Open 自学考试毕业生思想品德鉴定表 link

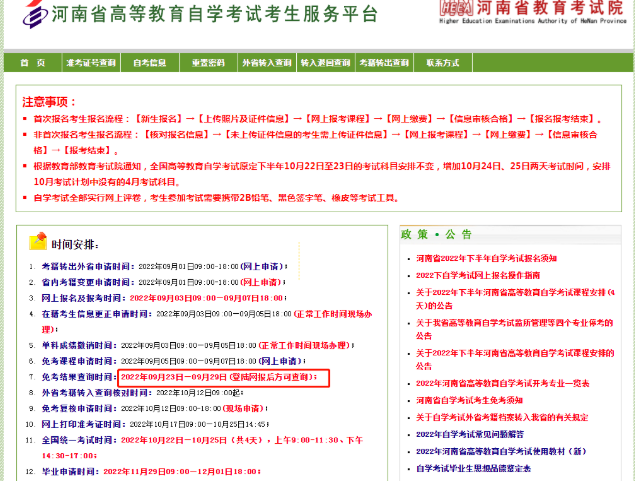[473, 468]
